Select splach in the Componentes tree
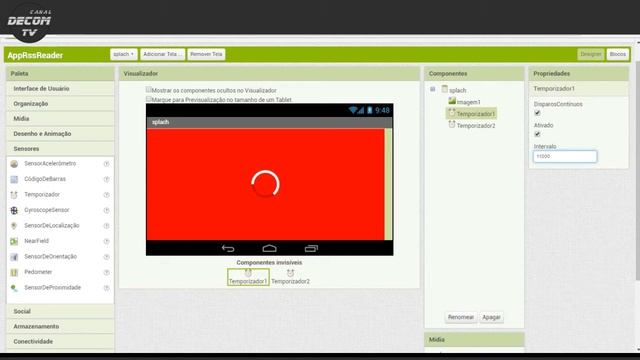This screenshot has width=640, height=360. (x=457, y=90)
